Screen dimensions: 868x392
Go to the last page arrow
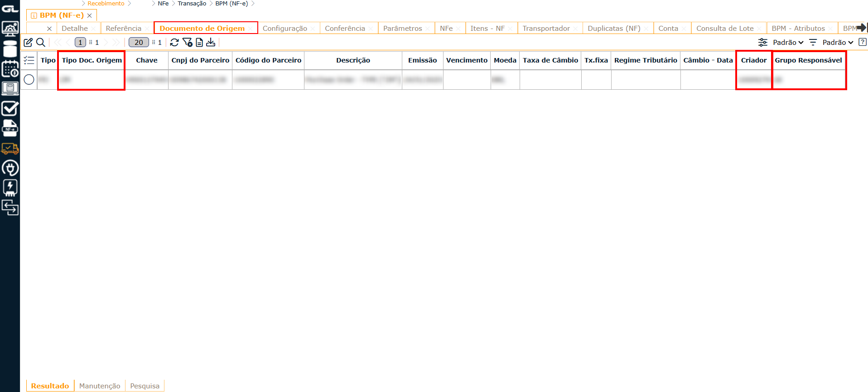116,42
